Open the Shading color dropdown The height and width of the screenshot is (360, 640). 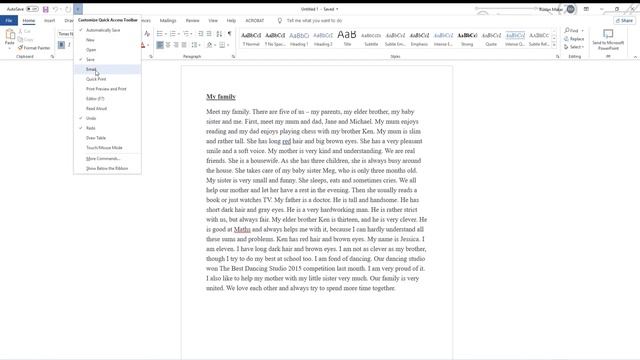215,45
